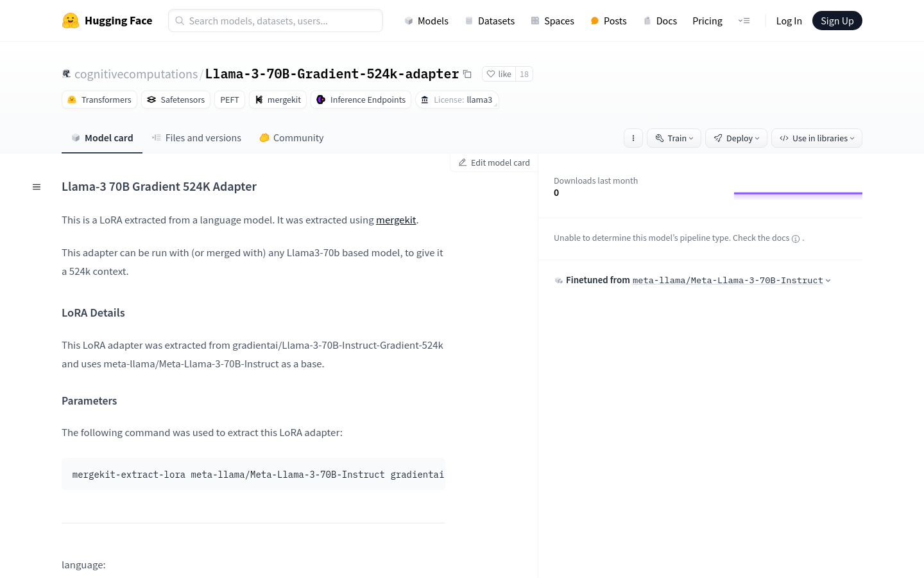Click the LoRA Details heading

click(93, 313)
